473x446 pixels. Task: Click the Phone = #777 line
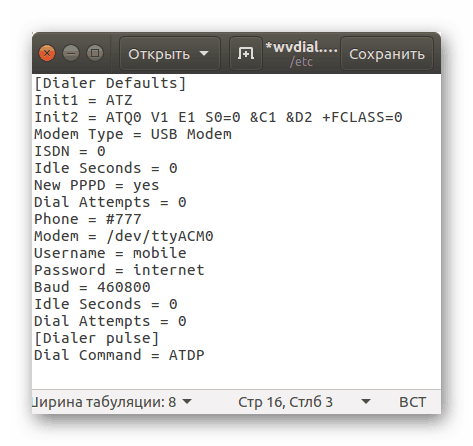pyautogui.click(x=88, y=219)
